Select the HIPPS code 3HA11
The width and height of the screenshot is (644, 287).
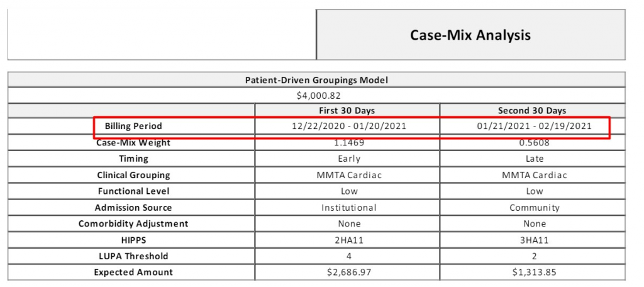pos(535,240)
